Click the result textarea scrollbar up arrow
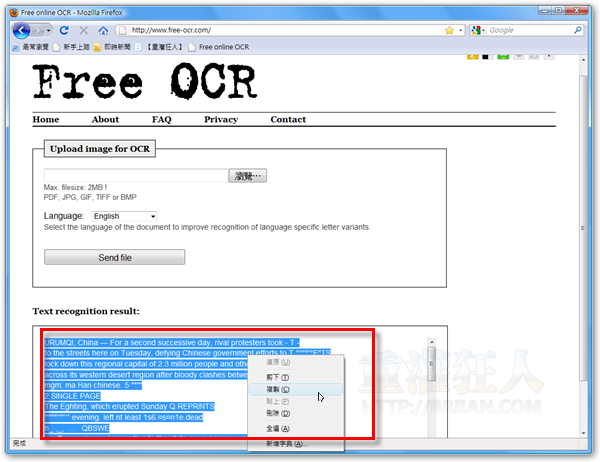The image size is (600, 462). point(432,341)
